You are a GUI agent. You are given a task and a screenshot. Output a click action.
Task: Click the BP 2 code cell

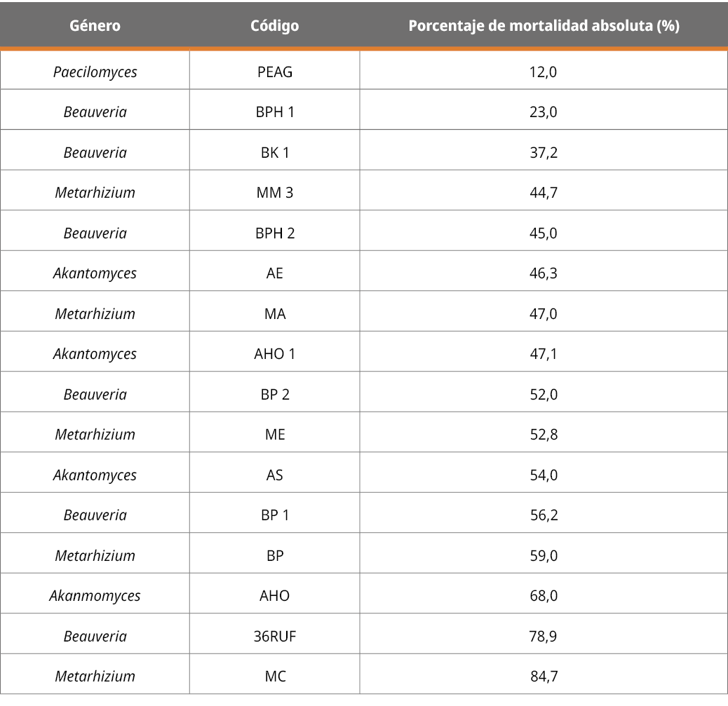coord(275,394)
